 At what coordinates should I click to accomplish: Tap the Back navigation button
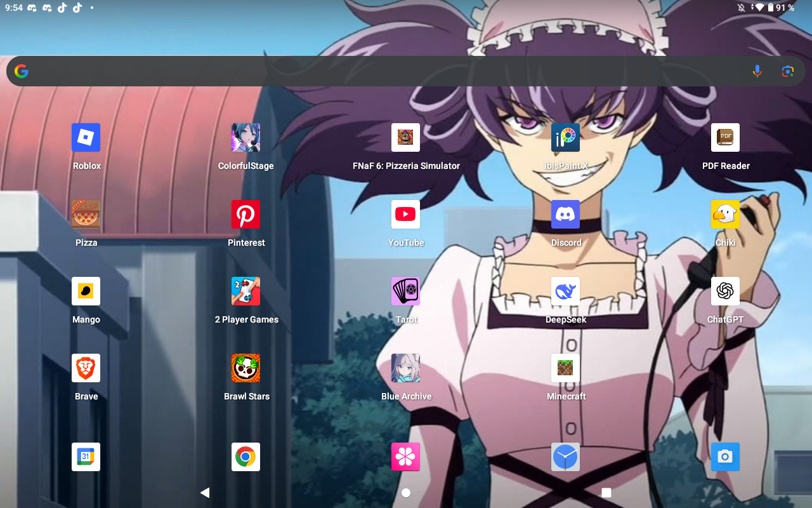tap(205, 493)
